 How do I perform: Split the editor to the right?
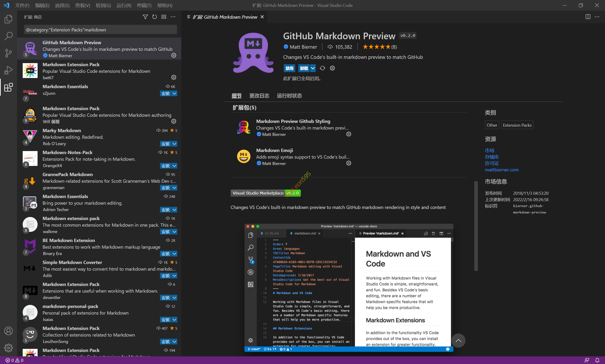588,17
